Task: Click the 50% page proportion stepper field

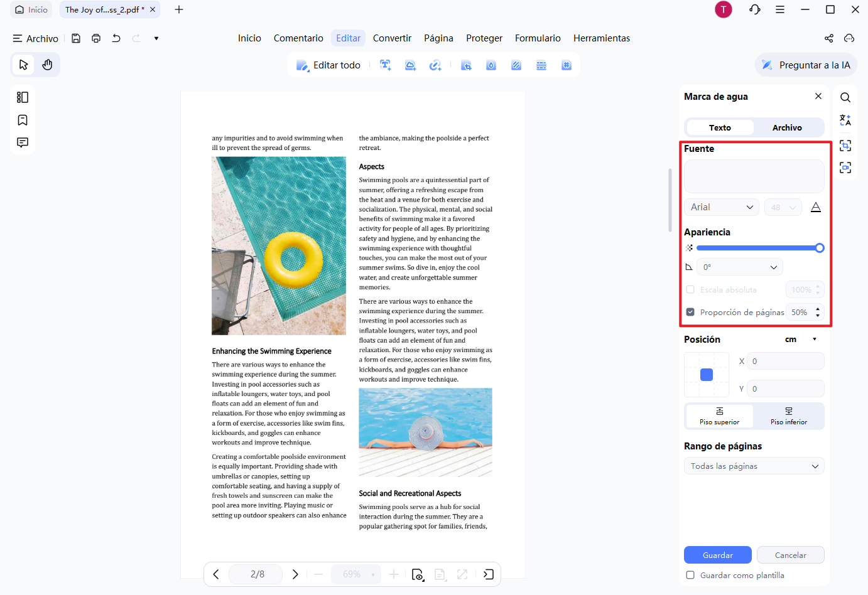Action: click(805, 312)
